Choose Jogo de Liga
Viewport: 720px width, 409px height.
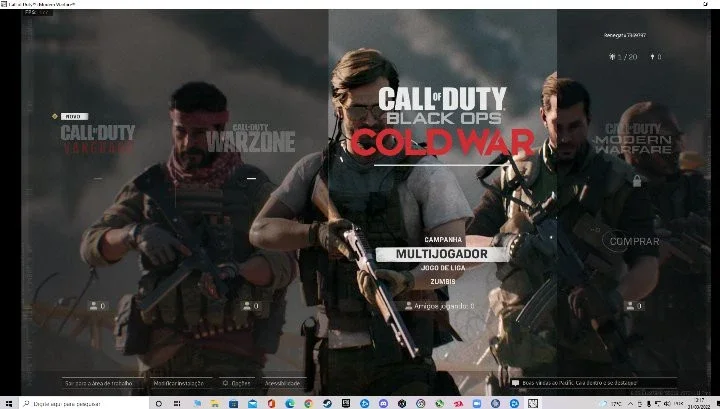[443, 268]
